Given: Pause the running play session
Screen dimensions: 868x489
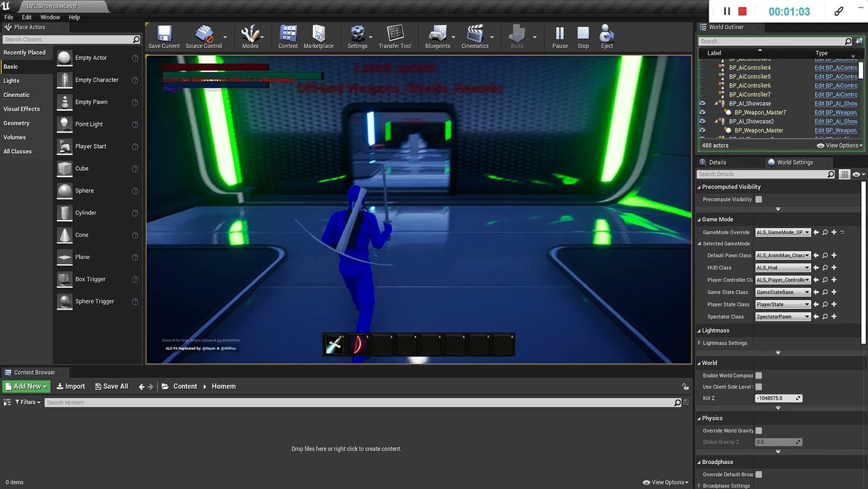Looking at the screenshot, I should click(x=560, y=37).
